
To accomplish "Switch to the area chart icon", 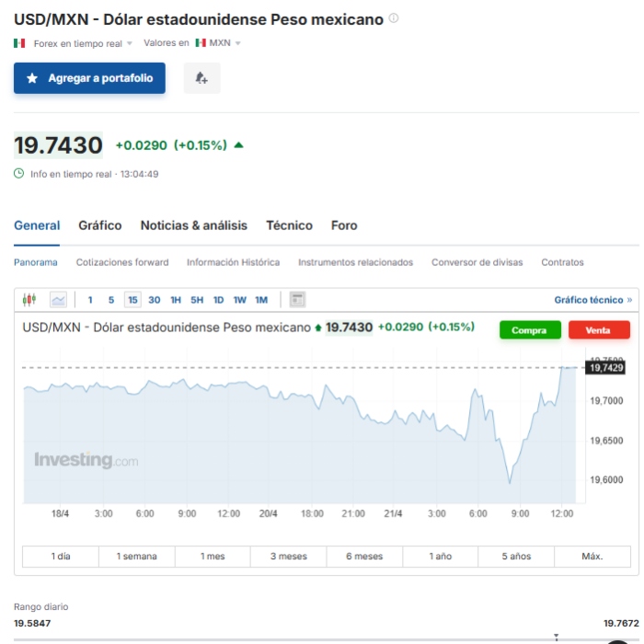I will (x=58, y=299).
